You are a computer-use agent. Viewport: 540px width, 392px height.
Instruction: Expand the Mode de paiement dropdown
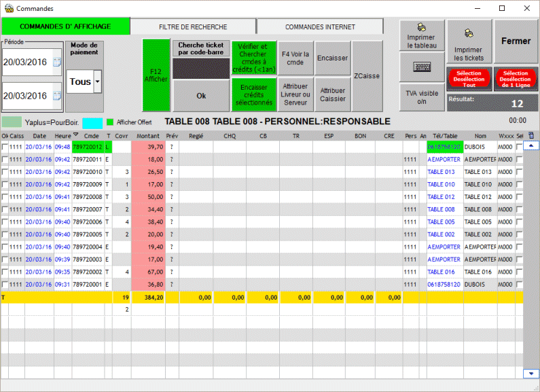click(x=98, y=82)
